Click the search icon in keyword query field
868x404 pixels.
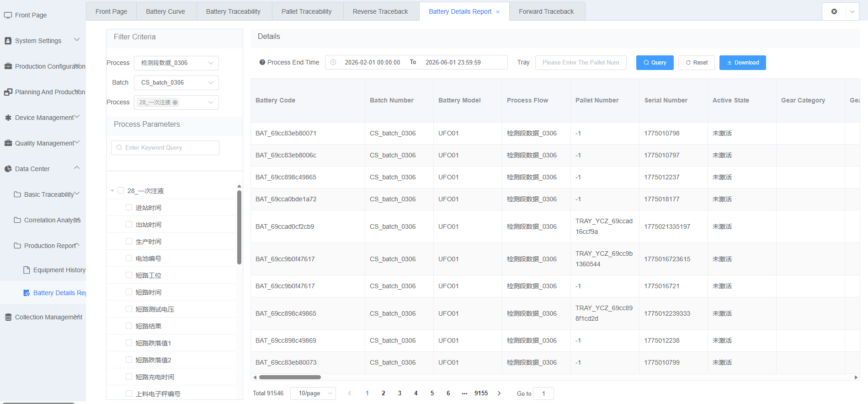click(x=119, y=147)
